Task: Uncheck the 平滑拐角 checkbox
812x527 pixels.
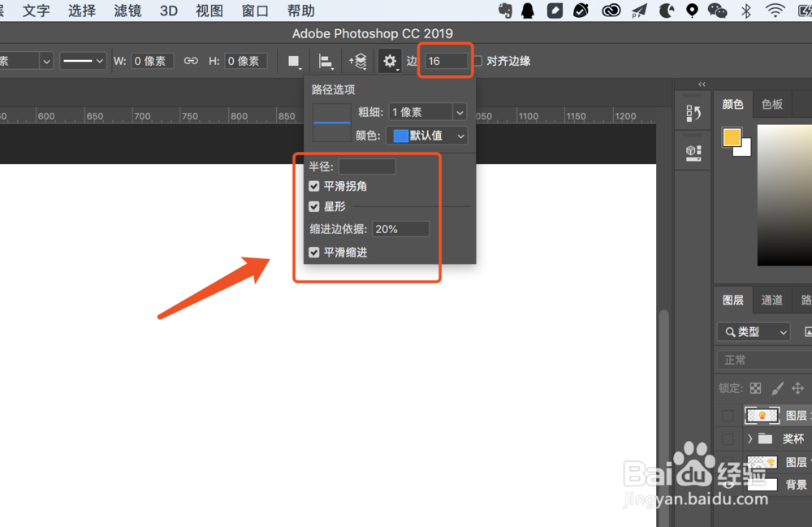Action: point(313,185)
